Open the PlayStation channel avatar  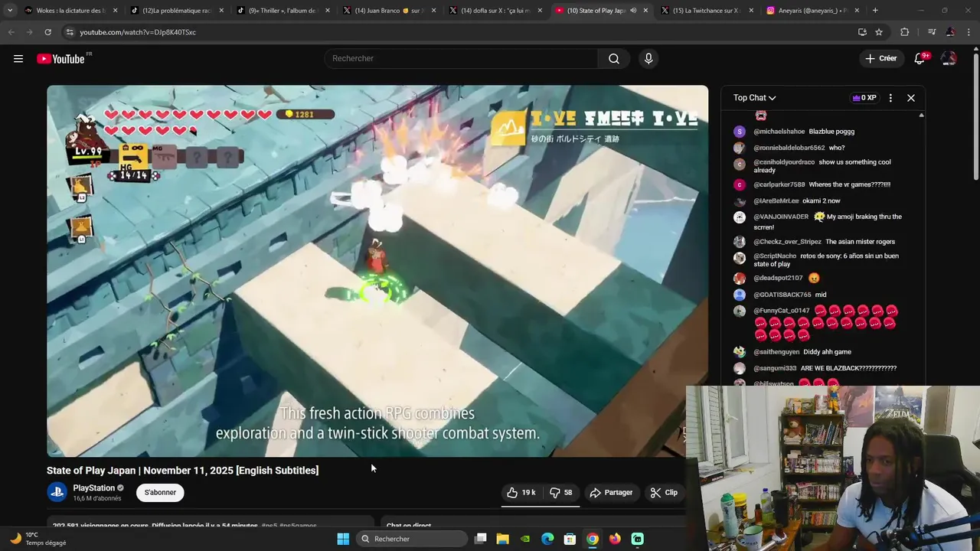point(57,493)
